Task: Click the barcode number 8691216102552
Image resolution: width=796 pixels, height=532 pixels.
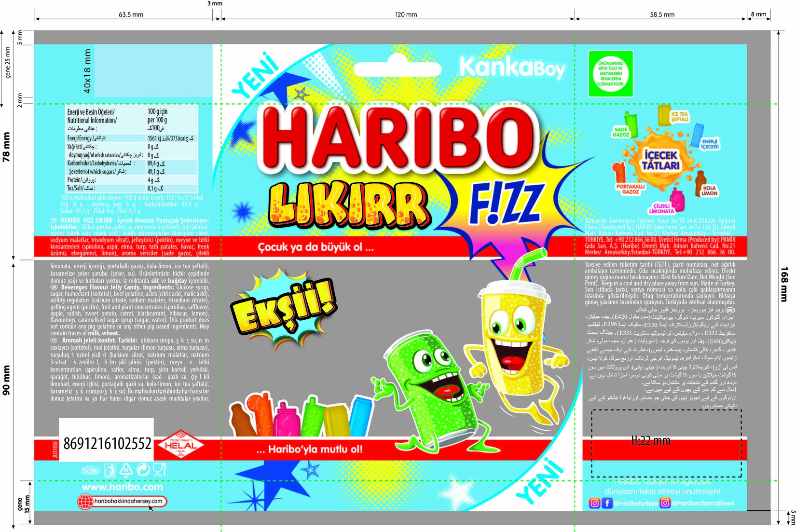Action: (x=107, y=444)
